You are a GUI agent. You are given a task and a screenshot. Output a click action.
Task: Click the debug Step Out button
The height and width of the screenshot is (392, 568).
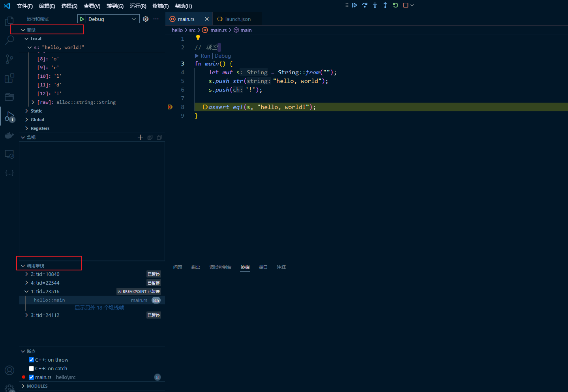(x=385, y=5)
